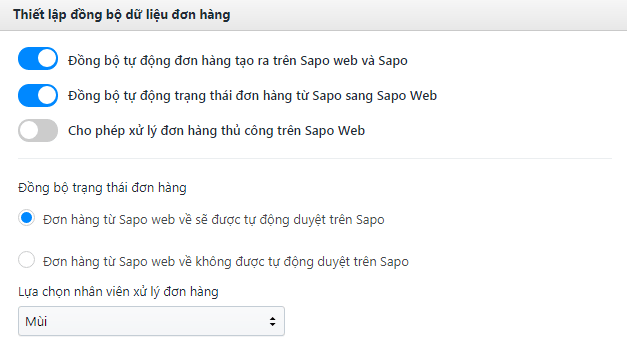Click the dropdown arrows next to Mùi
The height and width of the screenshot is (360, 627).
pos(272,322)
